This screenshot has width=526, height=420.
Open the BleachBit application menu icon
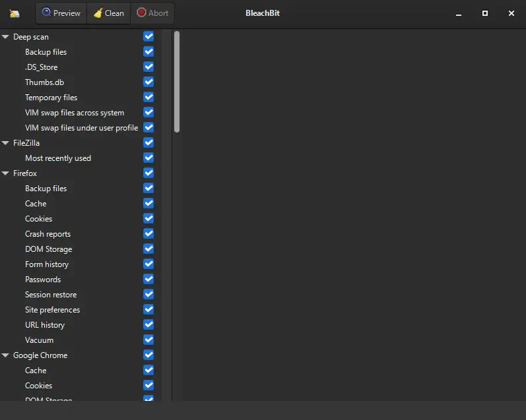pyautogui.click(x=15, y=13)
